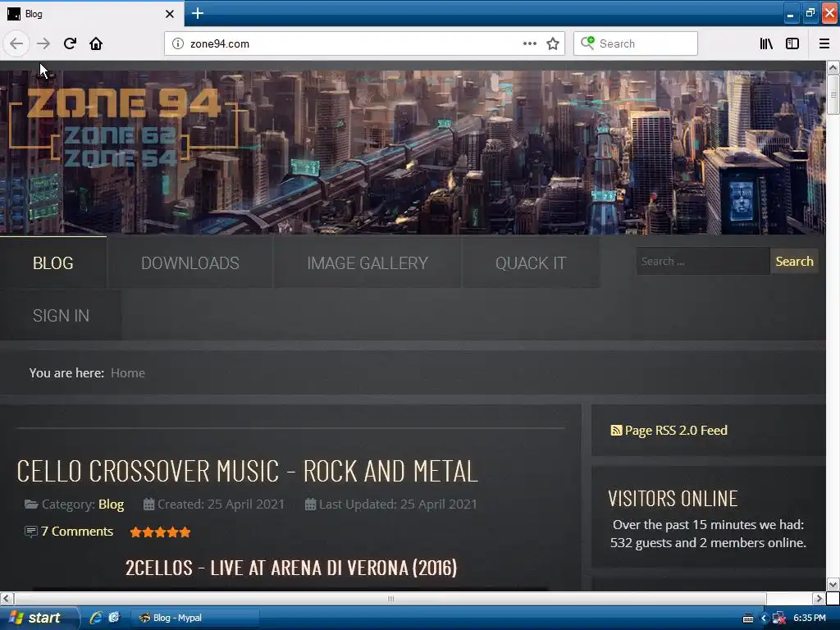The image size is (840, 630).
Task: Click the vertical scrollbar thumb
Action: pos(833,94)
